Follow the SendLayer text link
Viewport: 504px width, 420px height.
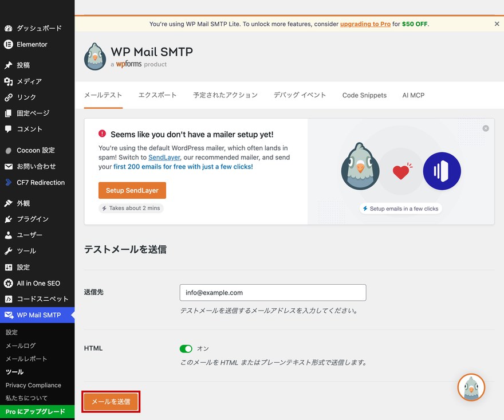click(x=164, y=157)
